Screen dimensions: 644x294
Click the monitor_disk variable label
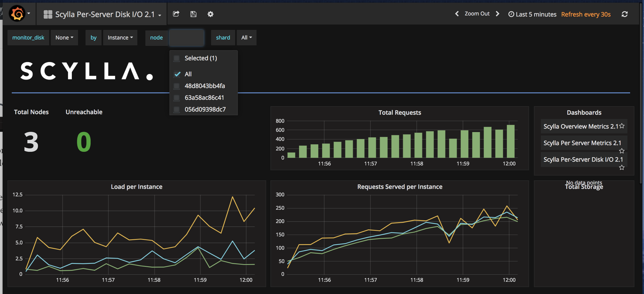(28, 38)
